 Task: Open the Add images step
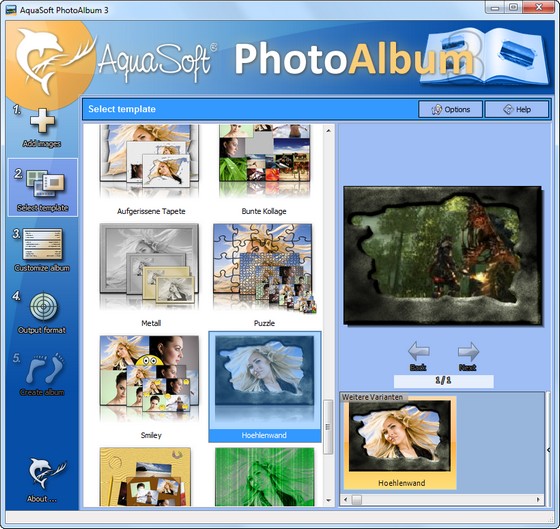pyautogui.click(x=42, y=128)
